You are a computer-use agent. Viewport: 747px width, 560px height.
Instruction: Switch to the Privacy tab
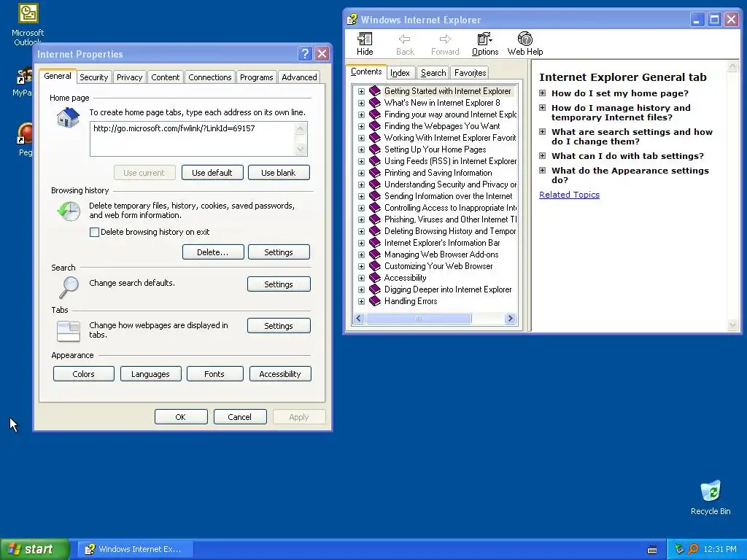(130, 77)
